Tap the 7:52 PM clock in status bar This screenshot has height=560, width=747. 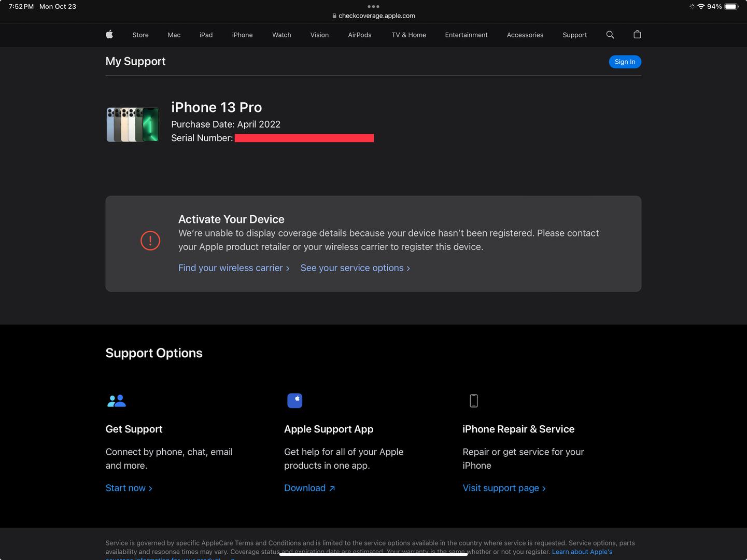[x=21, y=7]
